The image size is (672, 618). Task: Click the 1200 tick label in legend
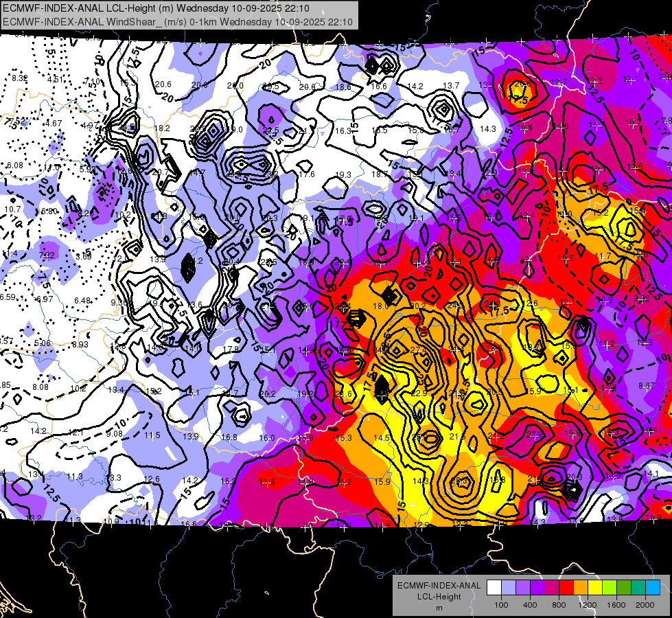coord(588,605)
